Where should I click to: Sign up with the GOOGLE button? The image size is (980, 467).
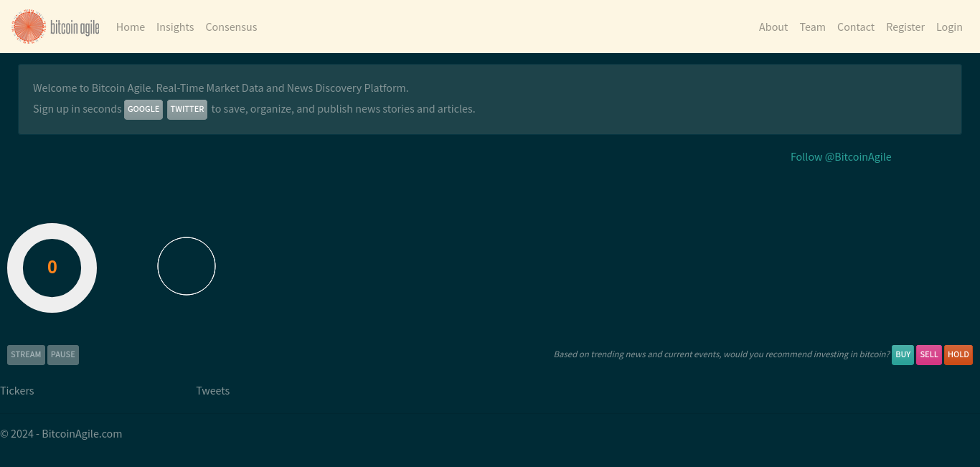(x=143, y=109)
